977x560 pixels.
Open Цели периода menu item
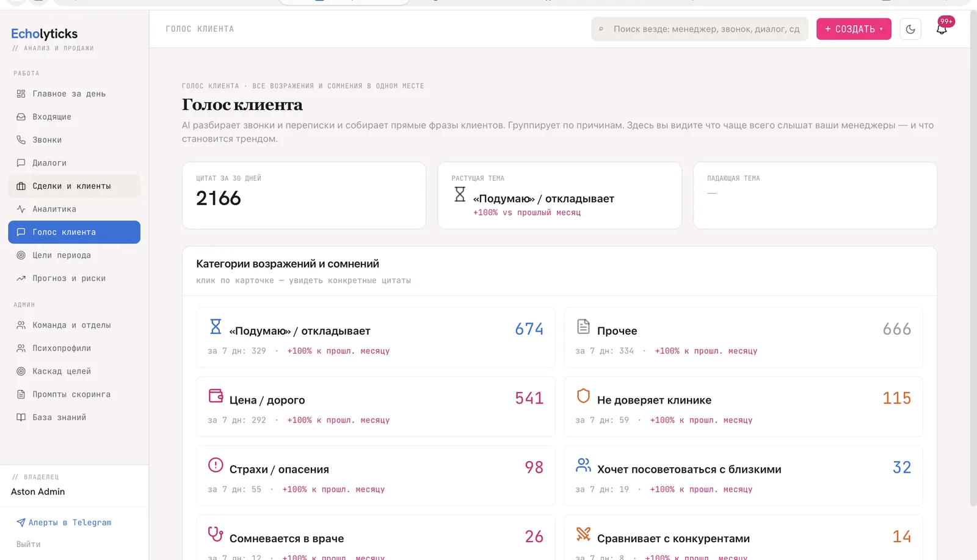coord(74,255)
